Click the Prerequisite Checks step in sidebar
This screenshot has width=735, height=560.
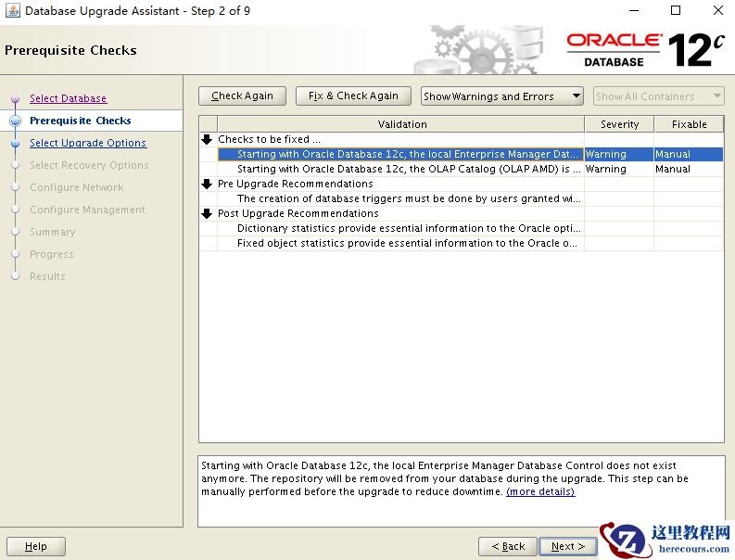click(80, 121)
